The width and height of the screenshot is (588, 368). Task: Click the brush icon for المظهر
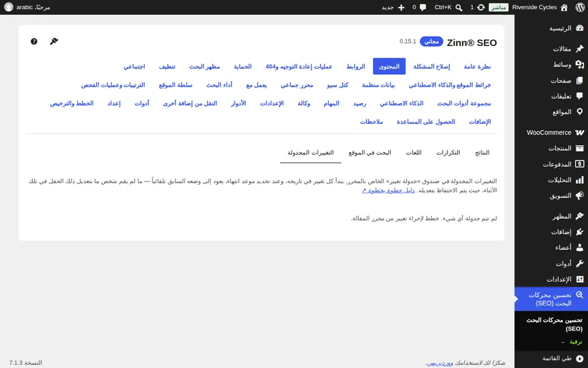click(x=580, y=216)
